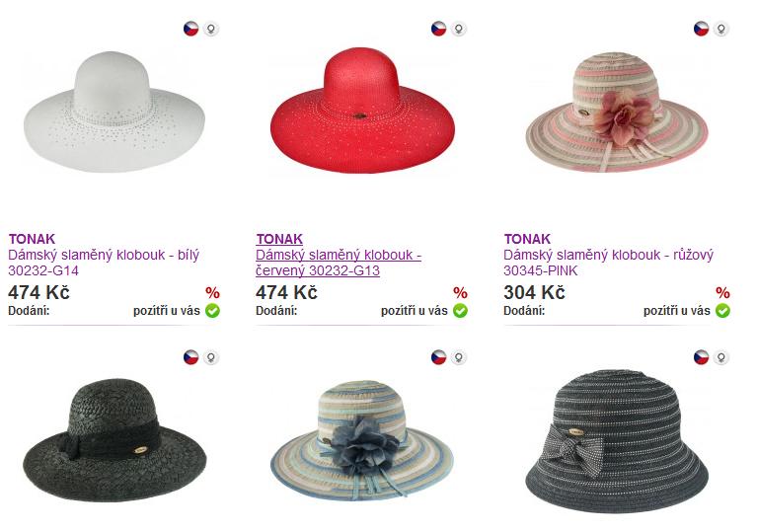Click the white straw hat image
This screenshot has width=757, height=532.
click(114, 111)
